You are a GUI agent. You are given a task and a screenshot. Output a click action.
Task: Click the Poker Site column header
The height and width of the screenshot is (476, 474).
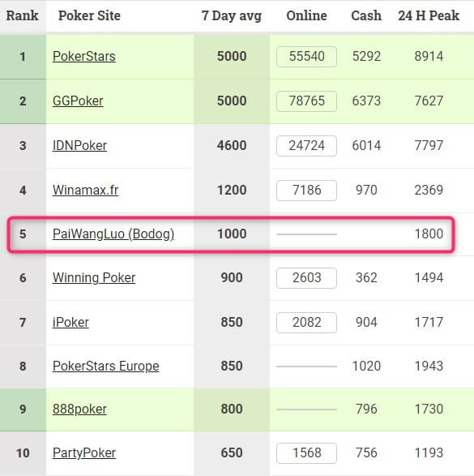click(89, 15)
